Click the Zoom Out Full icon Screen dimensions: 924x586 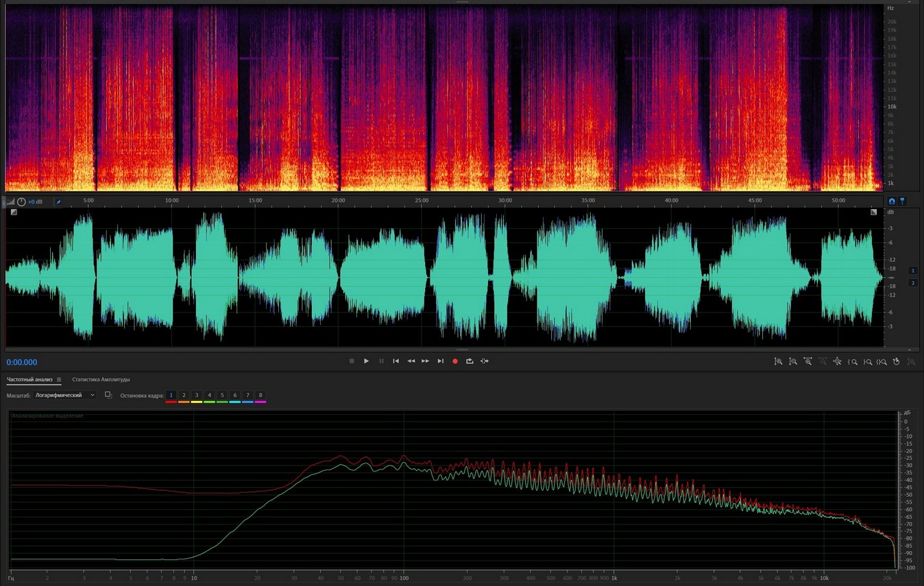838,361
